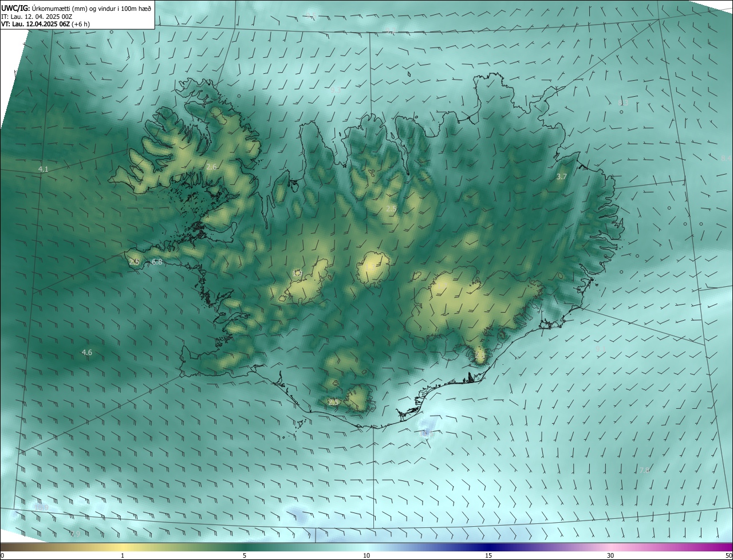Click the colour scale tick labelled 10
Image resolution: width=733 pixels, height=560 pixels.
point(366,555)
